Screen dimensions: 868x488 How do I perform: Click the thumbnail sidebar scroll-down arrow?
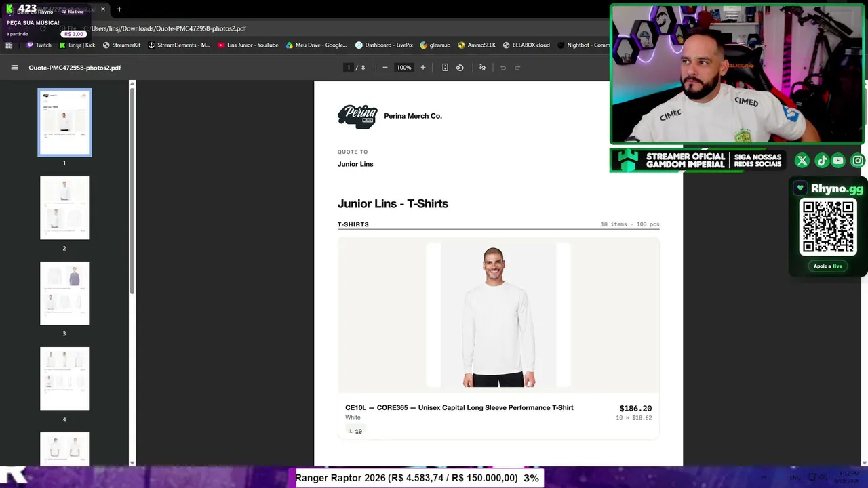coord(132,463)
